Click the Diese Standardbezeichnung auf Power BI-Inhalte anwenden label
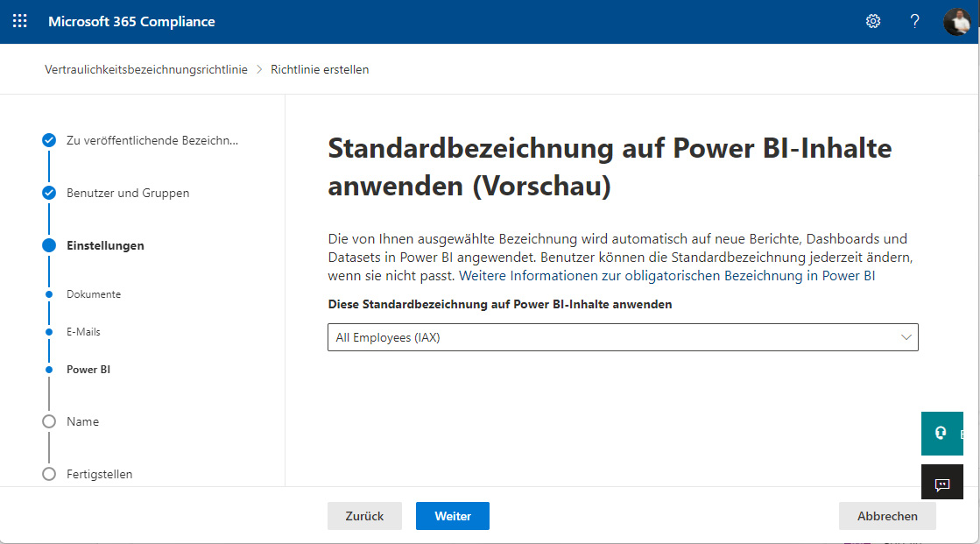Viewport: 980px width, 544px height. [500, 305]
